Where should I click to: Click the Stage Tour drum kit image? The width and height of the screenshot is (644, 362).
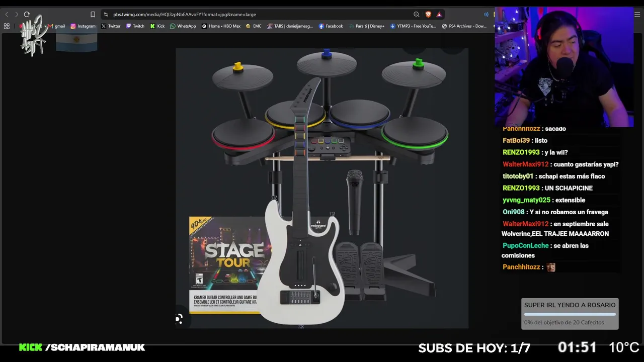322,188
